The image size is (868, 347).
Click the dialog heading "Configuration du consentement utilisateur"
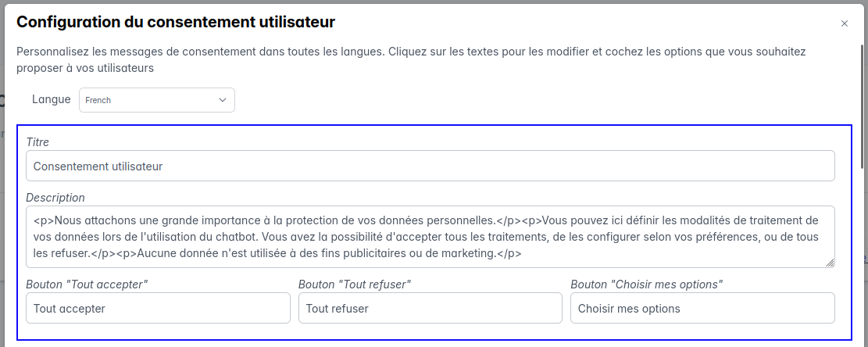coord(176,22)
